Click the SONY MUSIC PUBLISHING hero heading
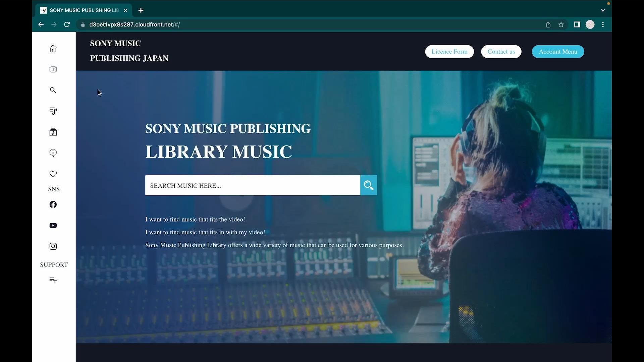 [228, 129]
